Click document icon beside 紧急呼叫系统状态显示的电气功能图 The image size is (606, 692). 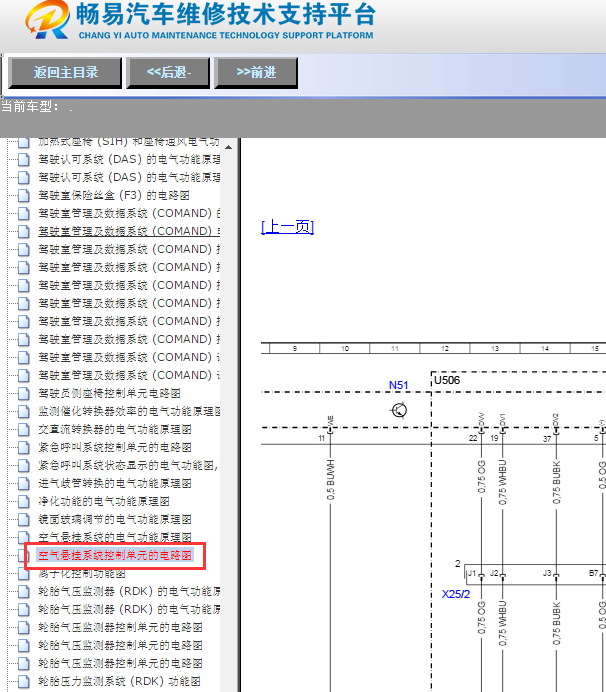[x=23, y=466]
